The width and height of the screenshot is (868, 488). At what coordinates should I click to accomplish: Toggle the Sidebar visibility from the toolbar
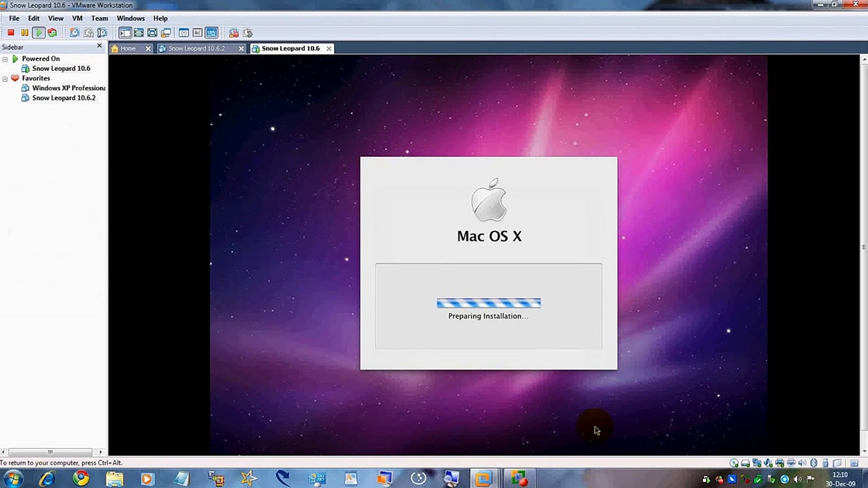[x=125, y=33]
